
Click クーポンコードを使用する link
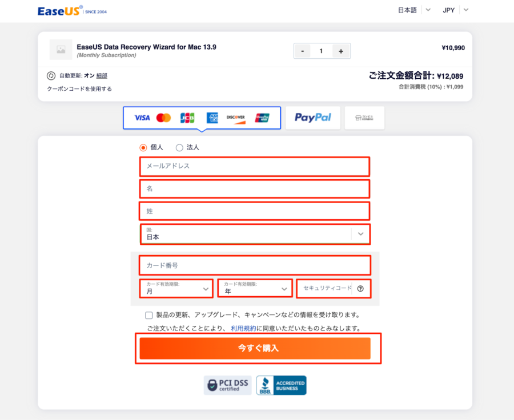coord(79,89)
